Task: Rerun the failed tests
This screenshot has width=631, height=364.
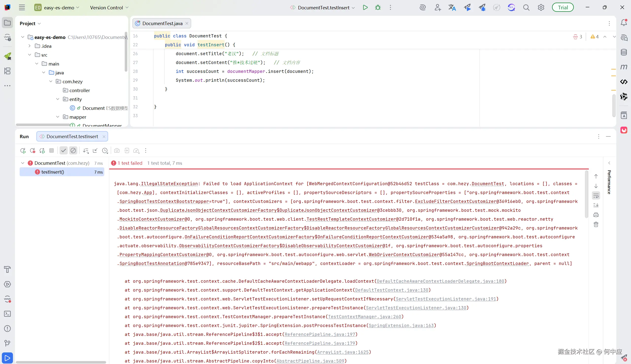Action: (x=33, y=150)
